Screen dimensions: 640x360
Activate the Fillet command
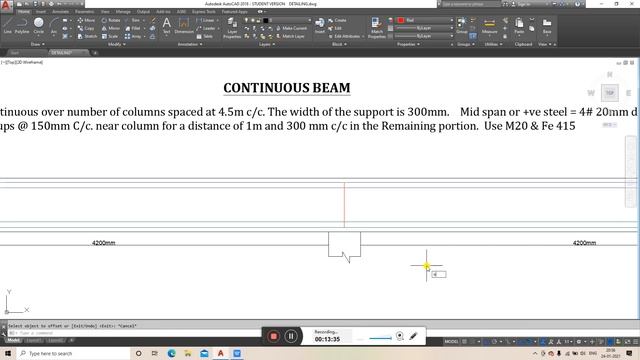[133, 28]
